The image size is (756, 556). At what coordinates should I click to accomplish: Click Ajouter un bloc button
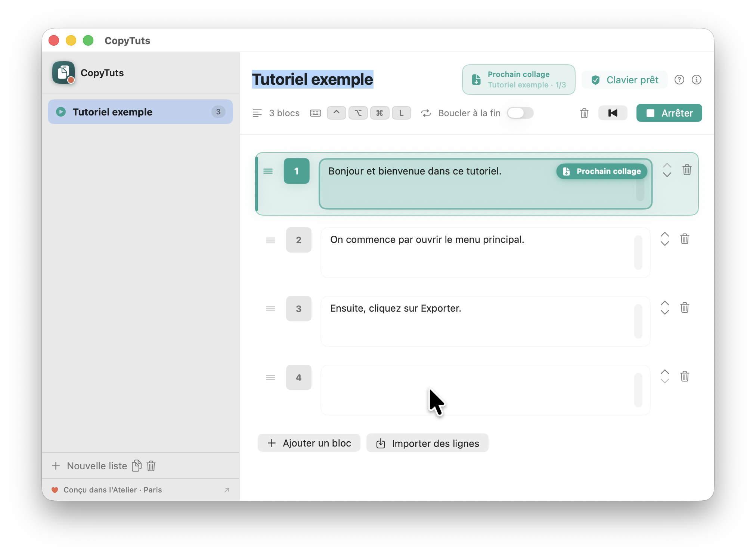(309, 443)
